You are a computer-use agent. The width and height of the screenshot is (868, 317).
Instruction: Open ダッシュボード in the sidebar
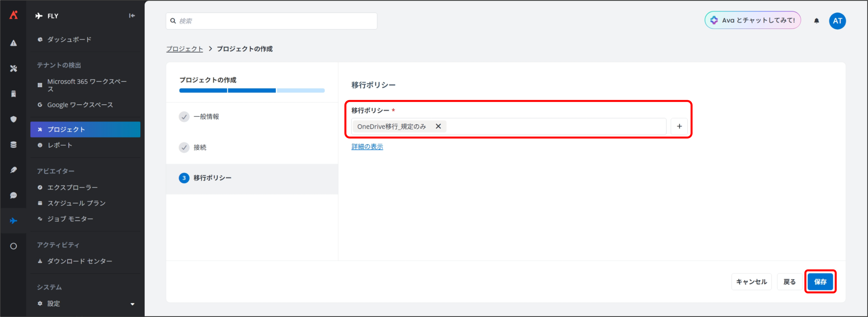[x=69, y=40]
